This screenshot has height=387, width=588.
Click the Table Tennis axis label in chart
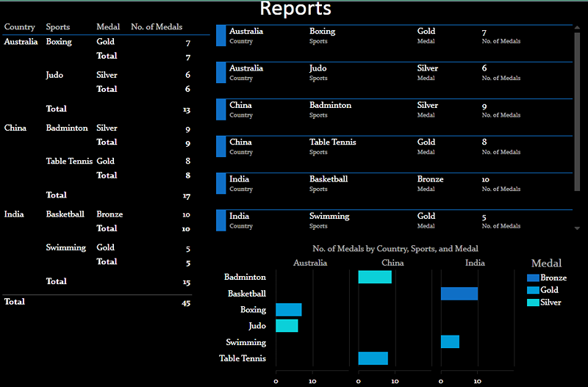click(x=243, y=358)
